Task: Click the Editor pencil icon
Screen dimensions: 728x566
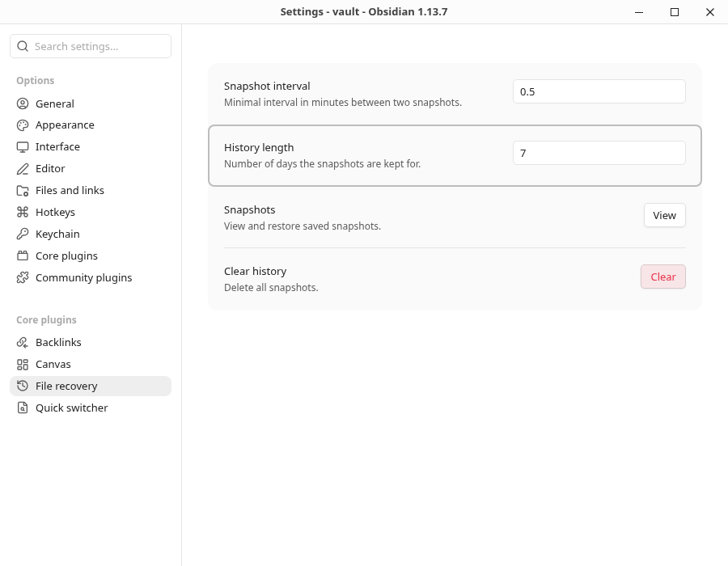Action: [23, 169]
